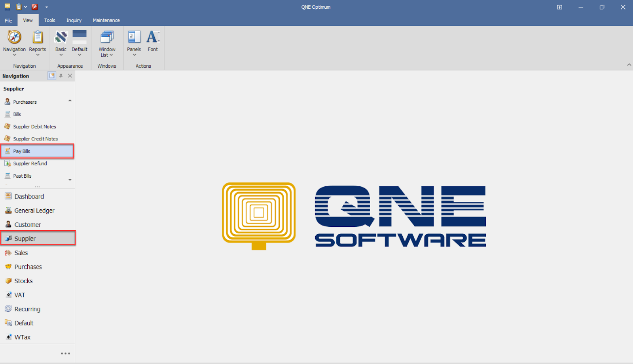Click the Font ribbon icon
Viewport: 633px width, 364px height.
tap(153, 37)
